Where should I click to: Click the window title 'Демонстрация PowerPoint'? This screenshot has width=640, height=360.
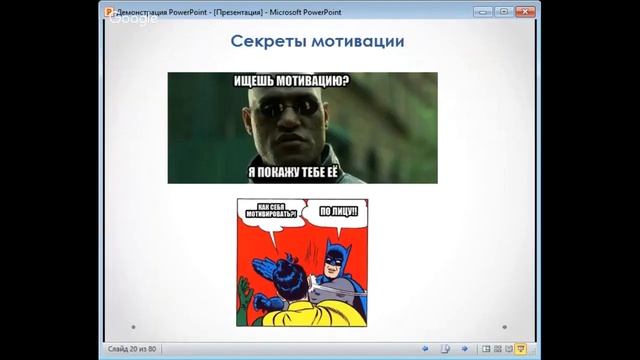[x=162, y=12]
